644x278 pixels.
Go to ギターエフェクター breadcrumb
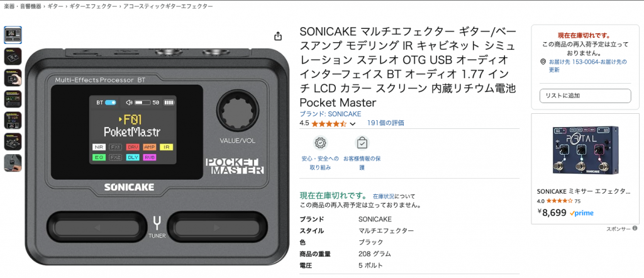click(x=93, y=6)
